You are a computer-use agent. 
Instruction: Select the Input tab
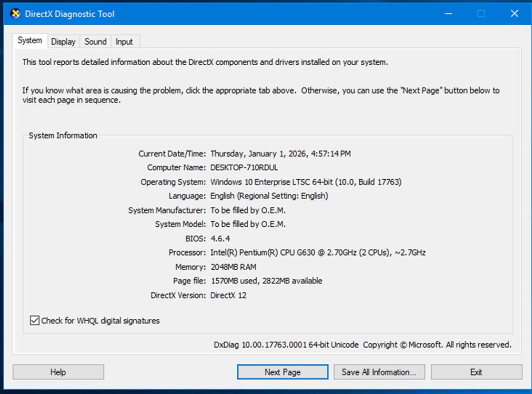(x=124, y=42)
